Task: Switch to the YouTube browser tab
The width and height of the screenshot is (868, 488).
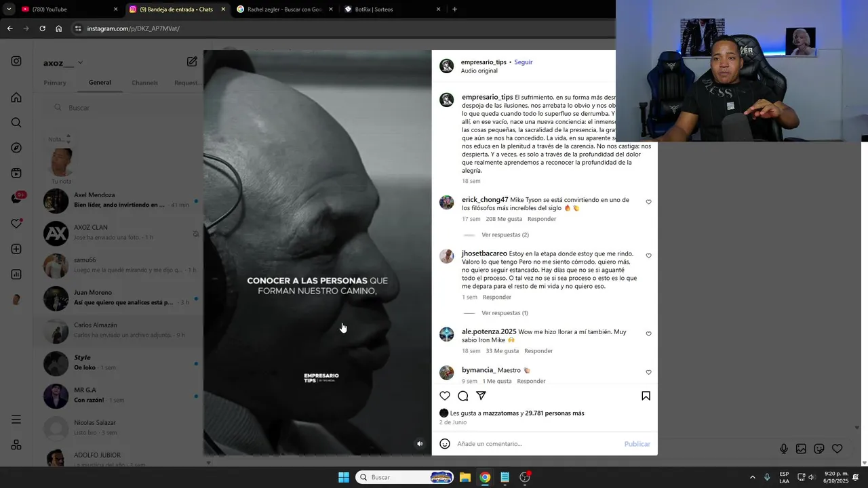Action: click(x=68, y=9)
